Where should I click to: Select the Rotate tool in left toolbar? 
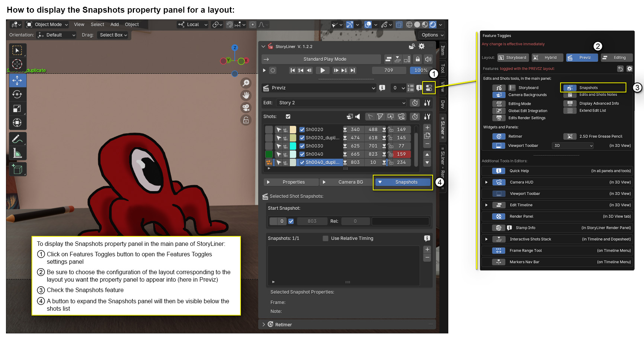pyautogui.click(x=17, y=95)
